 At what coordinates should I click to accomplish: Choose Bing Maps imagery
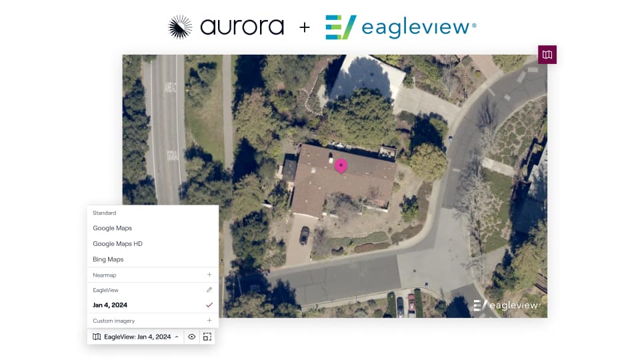108,259
